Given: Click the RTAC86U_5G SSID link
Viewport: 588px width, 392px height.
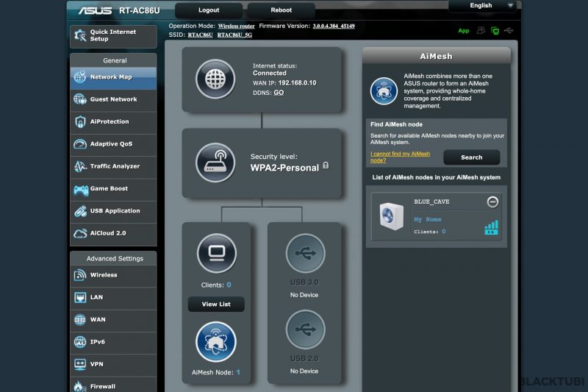Looking at the screenshot, I should (x=234, y=35).
